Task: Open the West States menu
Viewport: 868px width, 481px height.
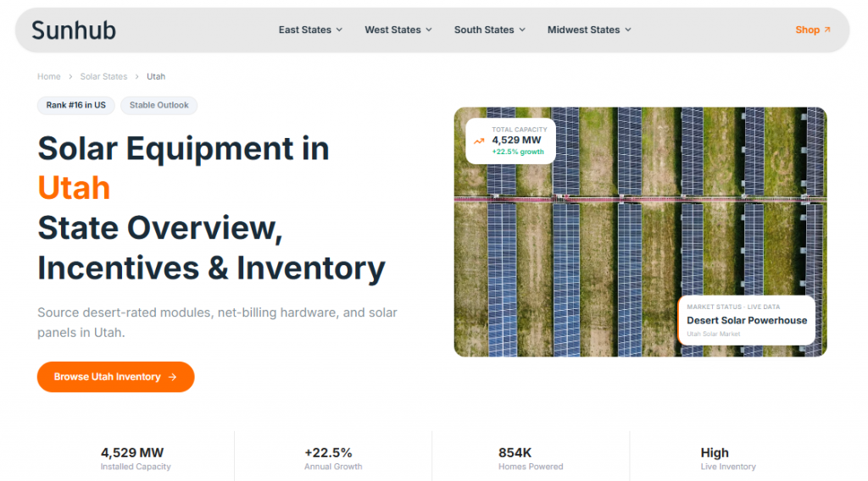Action: coord(398,30)
